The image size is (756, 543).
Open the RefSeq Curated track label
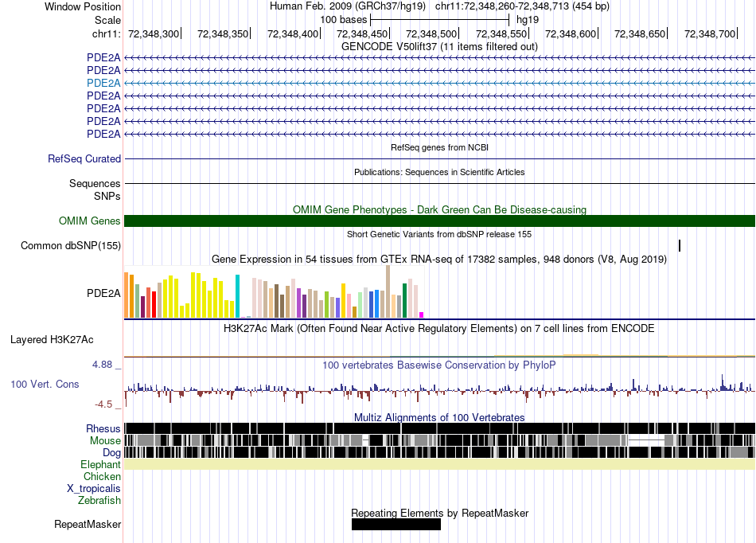point(84,158)
